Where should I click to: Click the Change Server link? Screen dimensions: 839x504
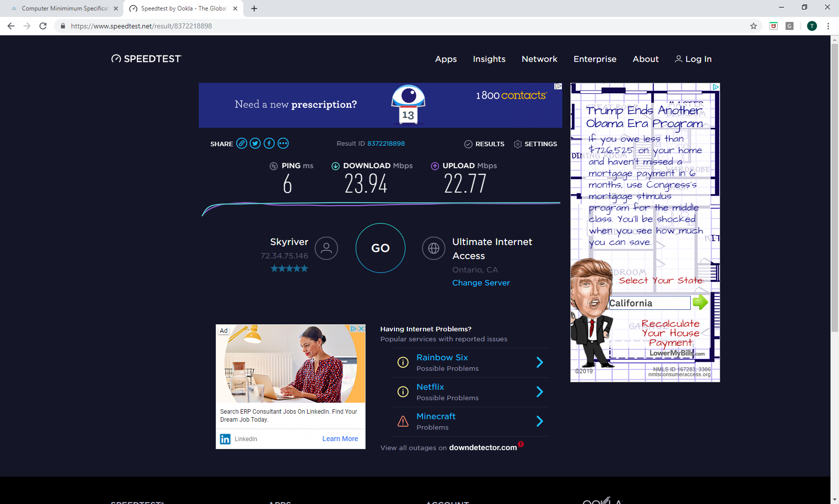[481, 283]
